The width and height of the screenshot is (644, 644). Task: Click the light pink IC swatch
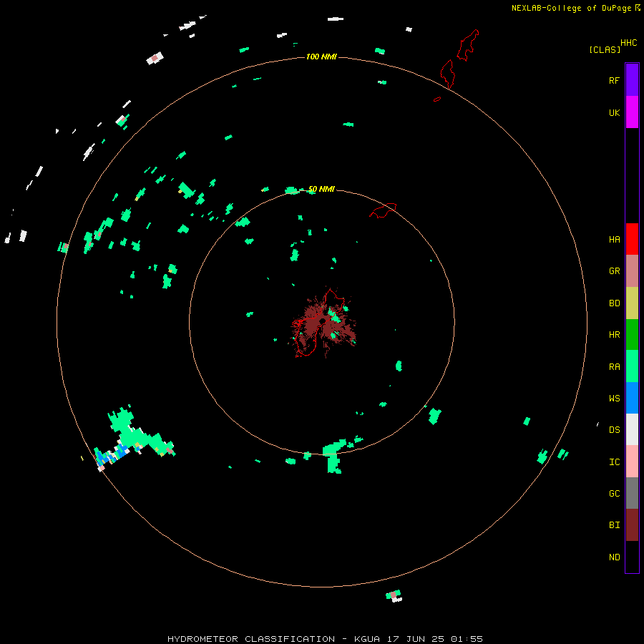(632, 462)
